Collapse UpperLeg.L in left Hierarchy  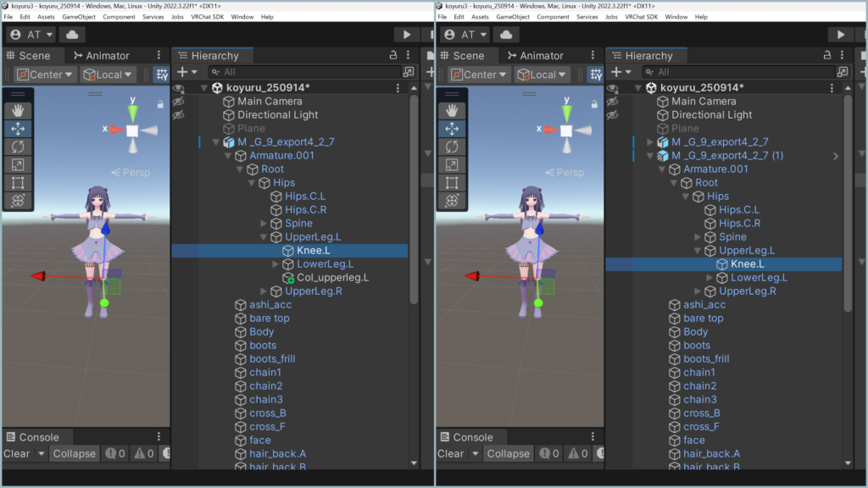pyautogui.click(x=264, y=237)
